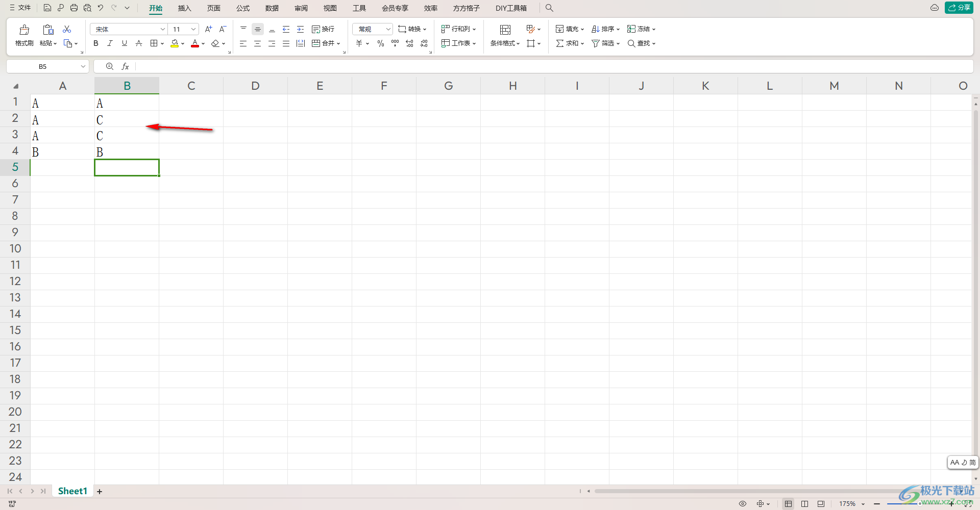Toggle wrap text (换行)
The image size is (980, 510).
click(323, 29)
